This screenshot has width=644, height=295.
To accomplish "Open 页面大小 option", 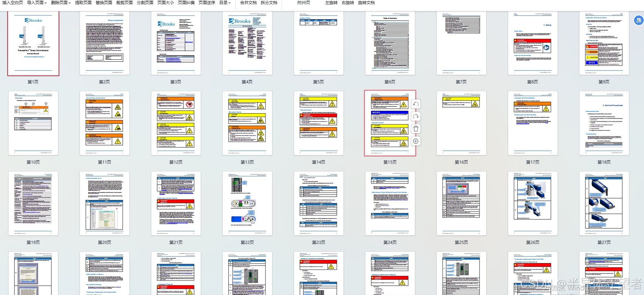I will 166,3.
